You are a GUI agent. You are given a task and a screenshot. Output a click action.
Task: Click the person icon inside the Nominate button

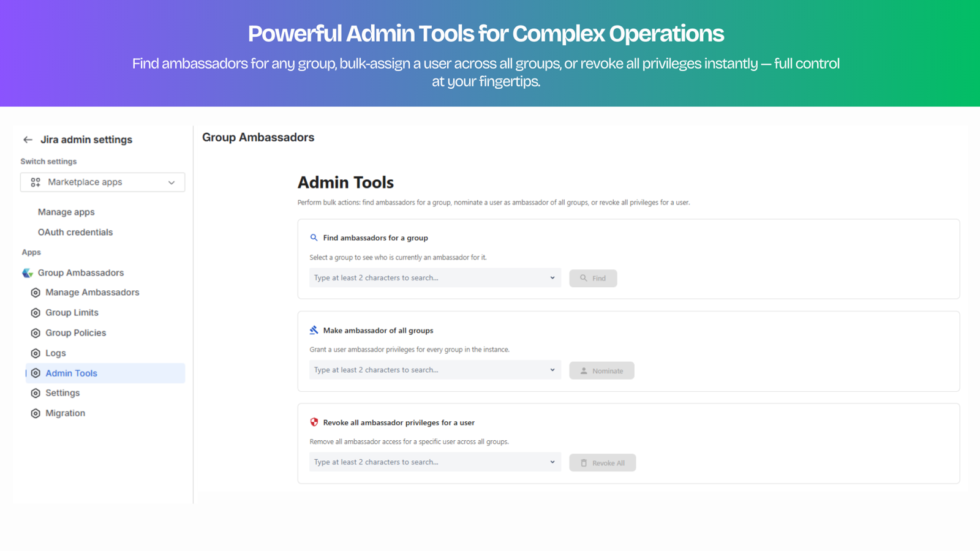tap(585, 370)
